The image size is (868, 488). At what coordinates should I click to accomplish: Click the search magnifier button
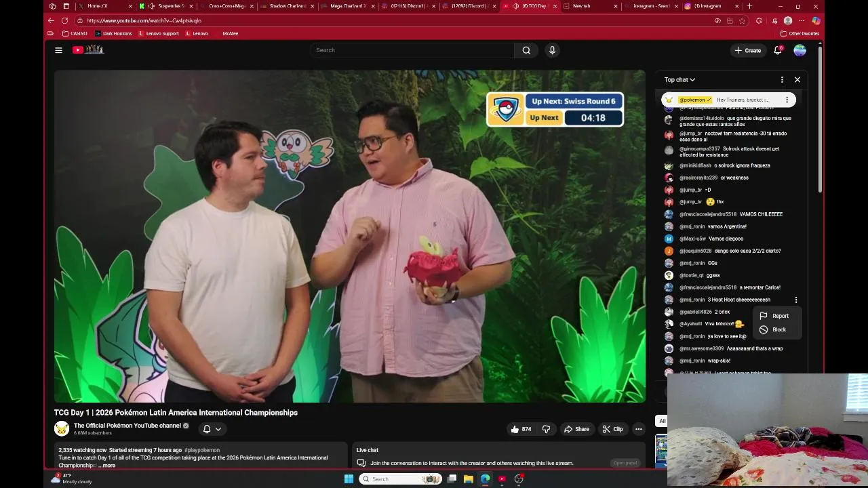(x=526, y=50)
